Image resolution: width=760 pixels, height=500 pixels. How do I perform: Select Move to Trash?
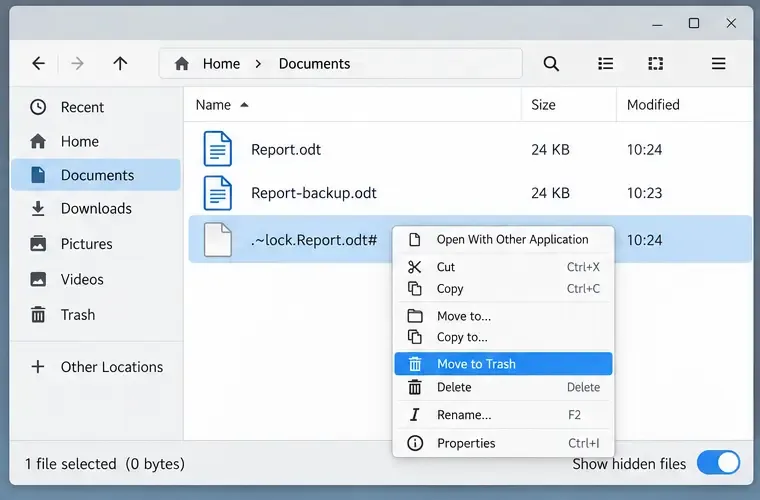(x=504, y=363)
